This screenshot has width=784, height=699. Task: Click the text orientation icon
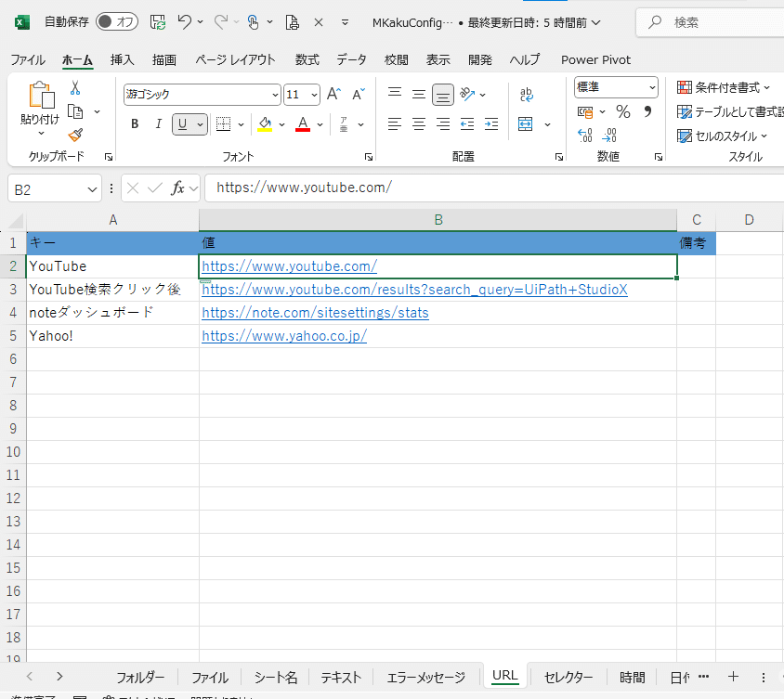point(467,94)
